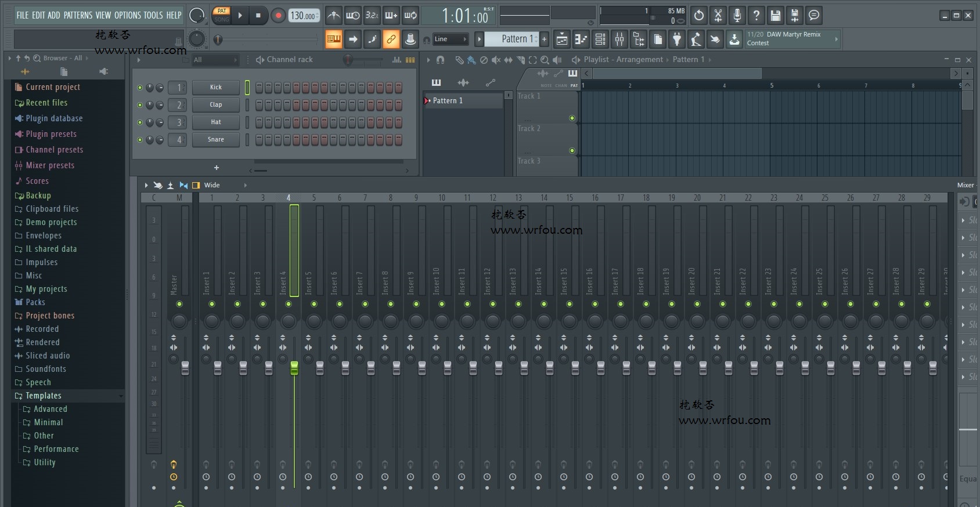Open the Mixer toolbar button
This screenshot has height=507, width=980.
tap(619, 39)
